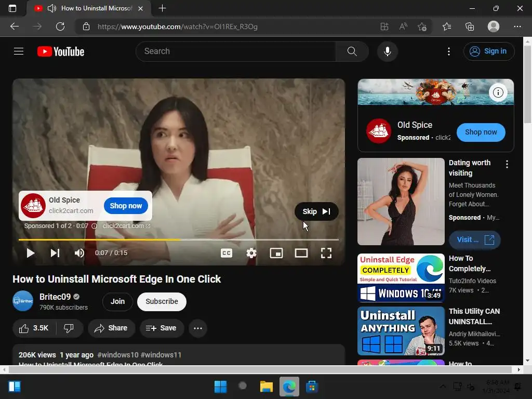Save video to a playlist
This screenshot has width=532, height=399.
(x=162, y=328)
